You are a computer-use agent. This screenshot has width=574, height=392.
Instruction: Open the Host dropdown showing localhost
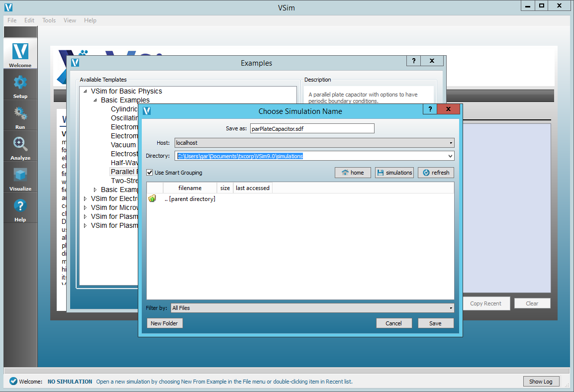314,143
